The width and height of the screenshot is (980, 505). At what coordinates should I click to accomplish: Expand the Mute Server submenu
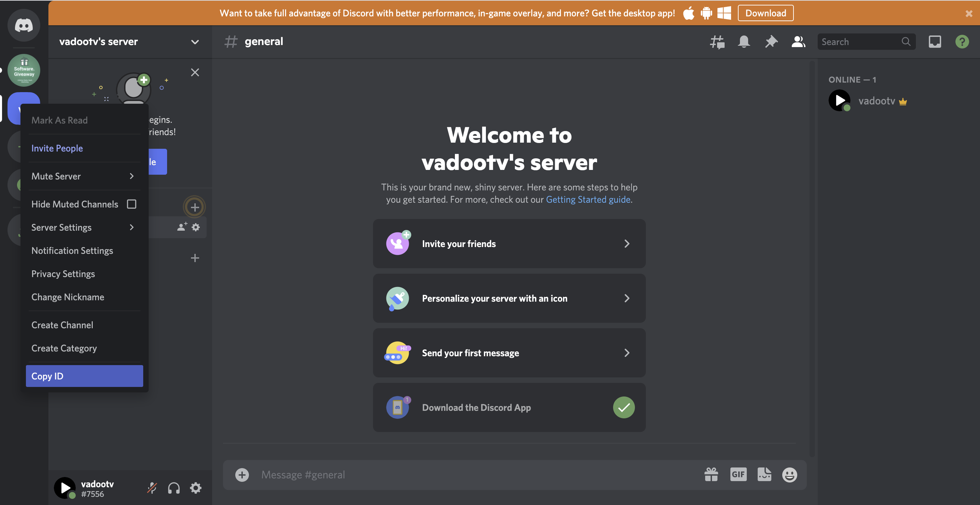pyautogui.click(x=84, y=176)
